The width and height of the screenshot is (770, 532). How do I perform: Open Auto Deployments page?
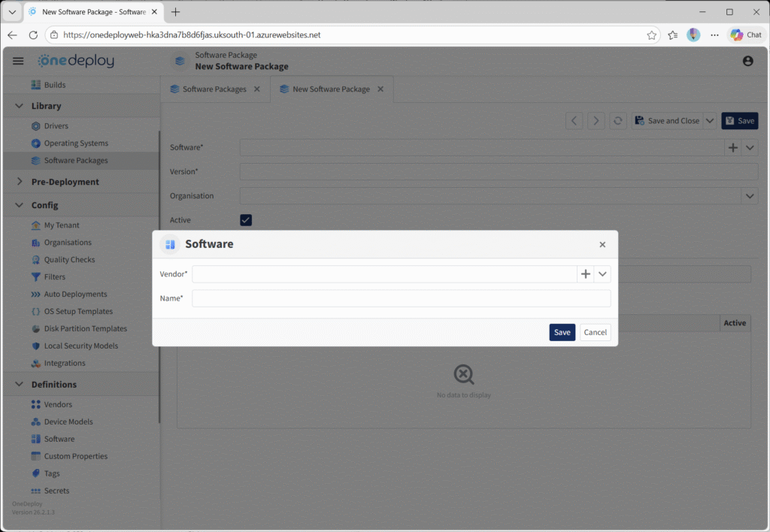coord(75,294)
